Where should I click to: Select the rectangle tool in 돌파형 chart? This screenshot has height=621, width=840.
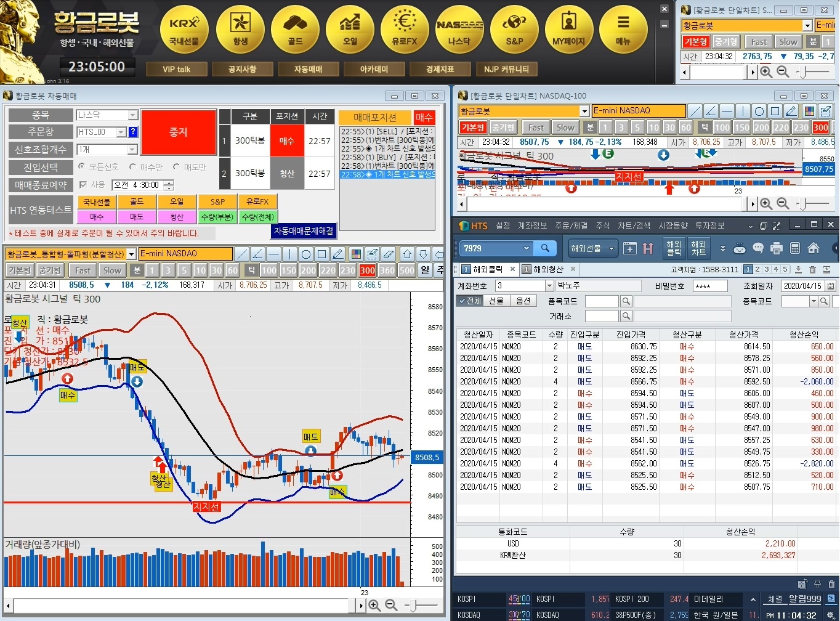click(321, 254)
